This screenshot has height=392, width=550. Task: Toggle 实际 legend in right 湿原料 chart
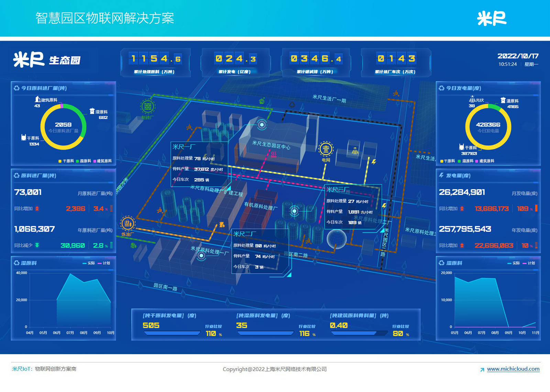(514, 263)
